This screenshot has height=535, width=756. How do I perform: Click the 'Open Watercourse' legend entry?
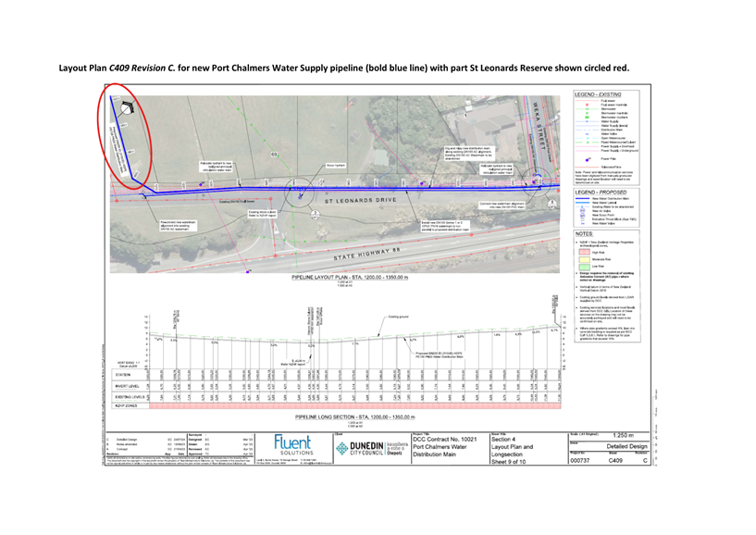[612, 138]
